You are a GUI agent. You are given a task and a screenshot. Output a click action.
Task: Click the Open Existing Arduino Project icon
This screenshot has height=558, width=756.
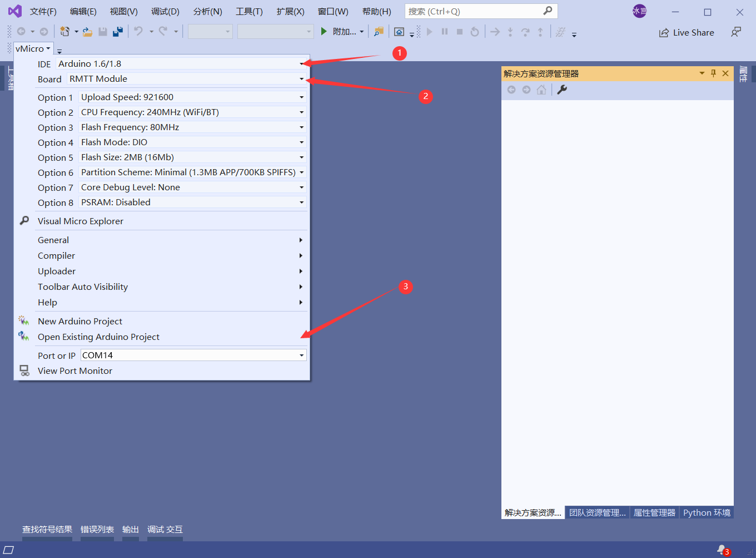pyautogui.click(x=23, y=336)
